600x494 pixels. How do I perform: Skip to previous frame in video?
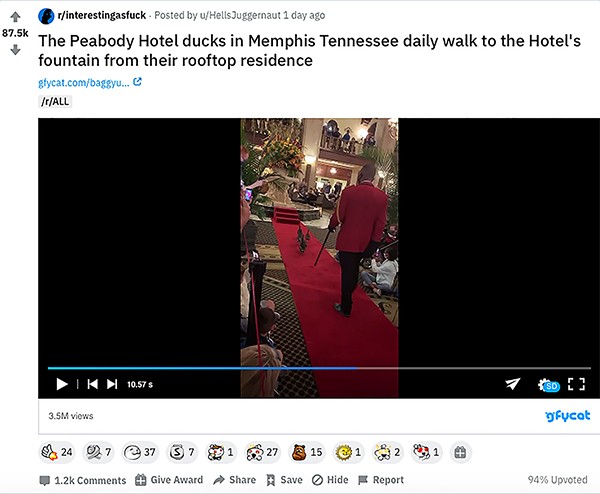pos(92,384)
